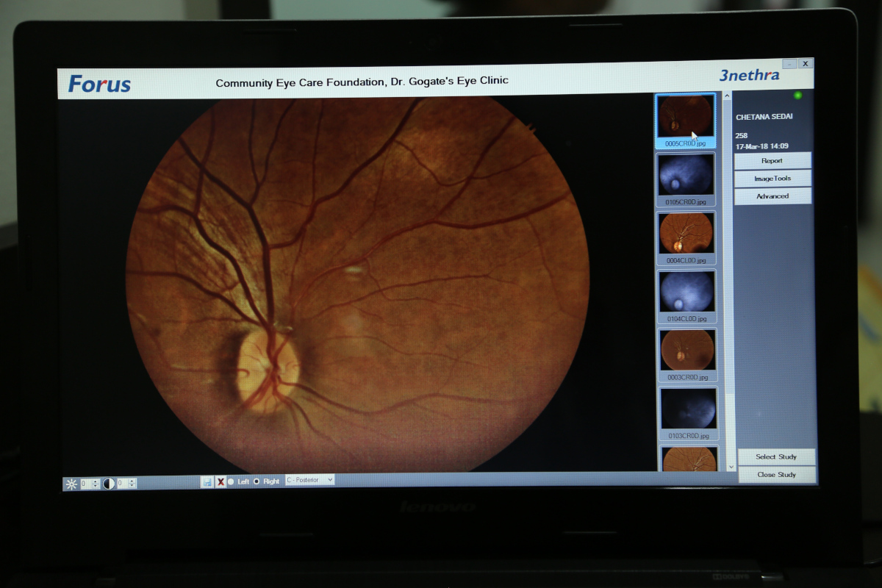Click the brightness value stepper arrows
Image resolution: width=882 pixels, height=588 pixels.
[x=95, y=484]
